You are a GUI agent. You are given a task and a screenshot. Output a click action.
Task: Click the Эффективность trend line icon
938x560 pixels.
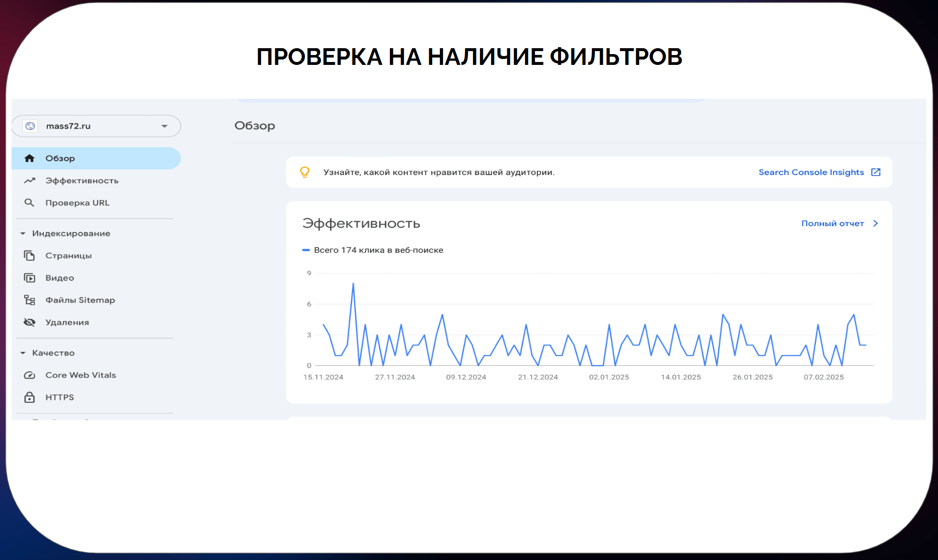[x=29, y=180]
